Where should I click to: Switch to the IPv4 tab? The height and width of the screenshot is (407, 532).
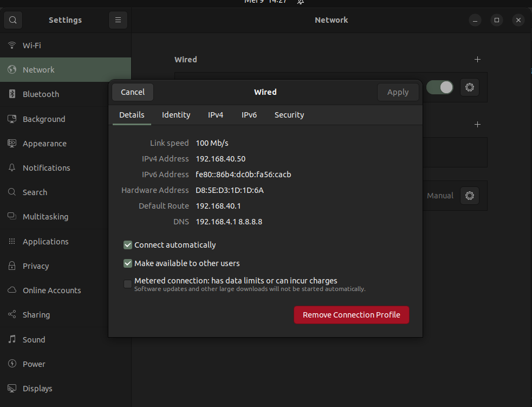[216, 115]
